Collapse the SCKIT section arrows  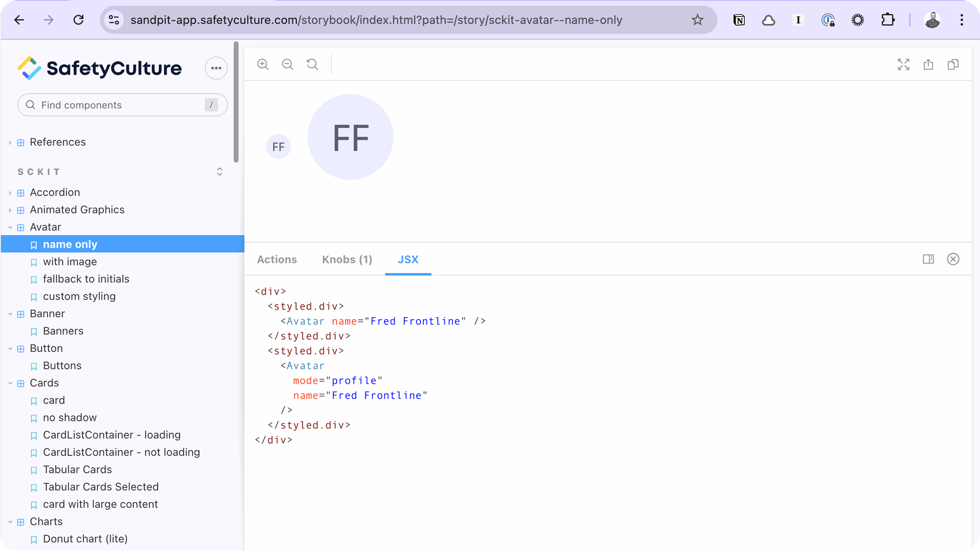(x=219, y=172)
